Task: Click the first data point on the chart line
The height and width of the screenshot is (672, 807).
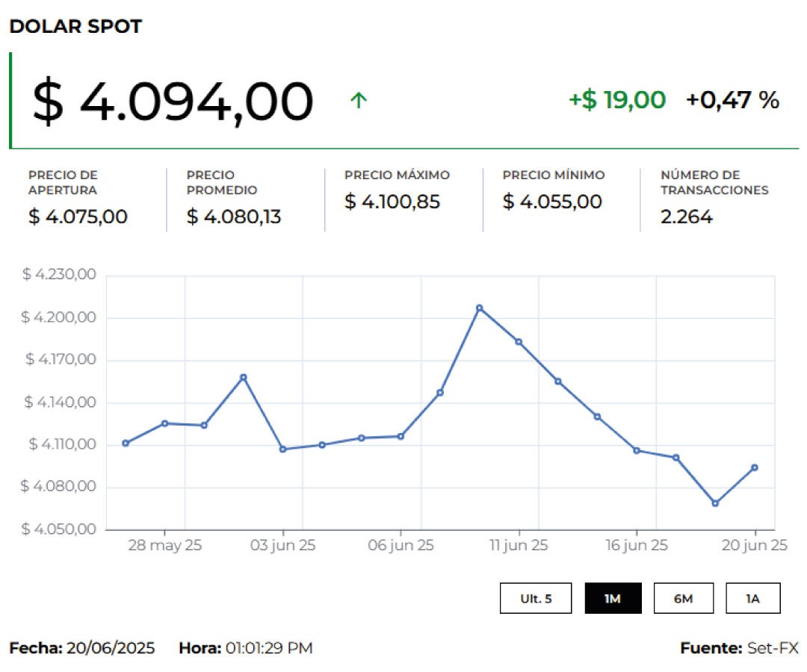Action: [x=126, y=443]
